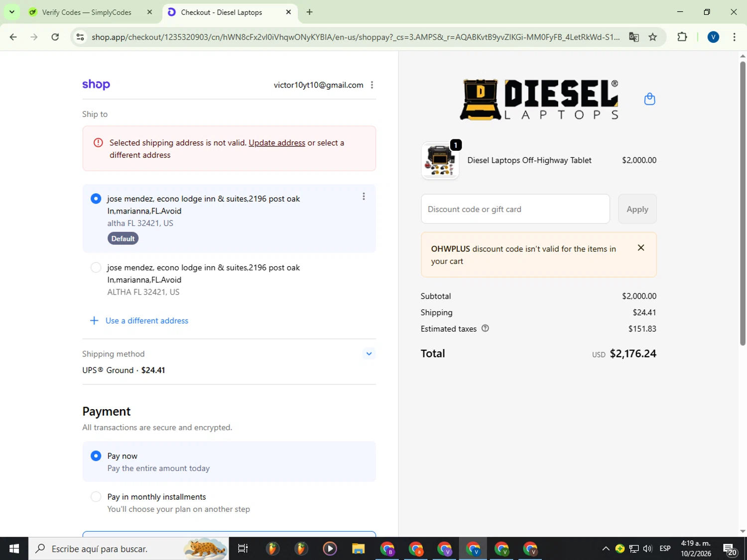Open options menu for the default address

(x=364, y=197)
